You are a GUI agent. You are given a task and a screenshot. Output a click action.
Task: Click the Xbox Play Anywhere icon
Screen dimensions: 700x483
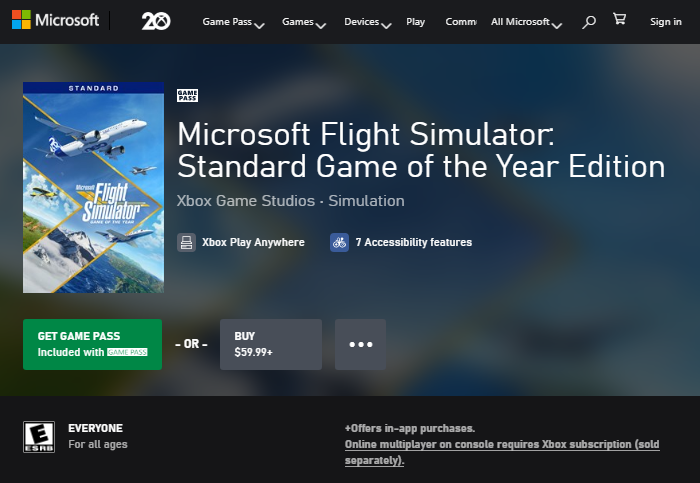(186, 242)
